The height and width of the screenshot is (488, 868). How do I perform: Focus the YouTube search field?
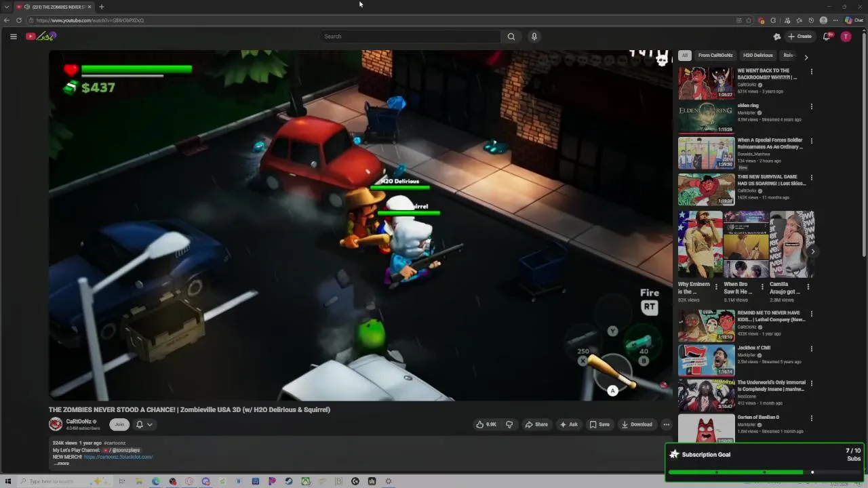(x=410, y=37)
